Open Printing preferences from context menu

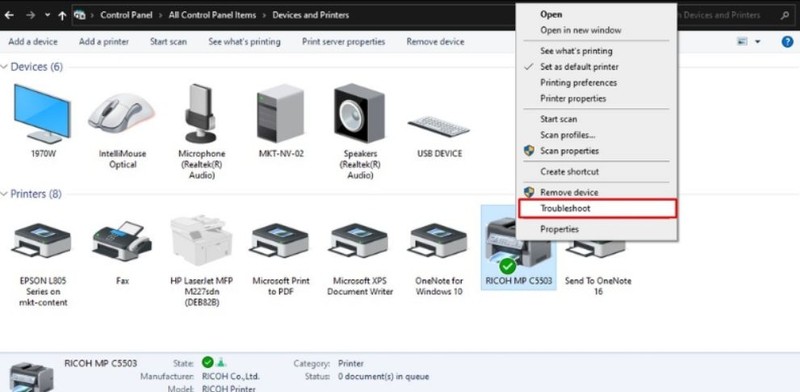(596, 83)
